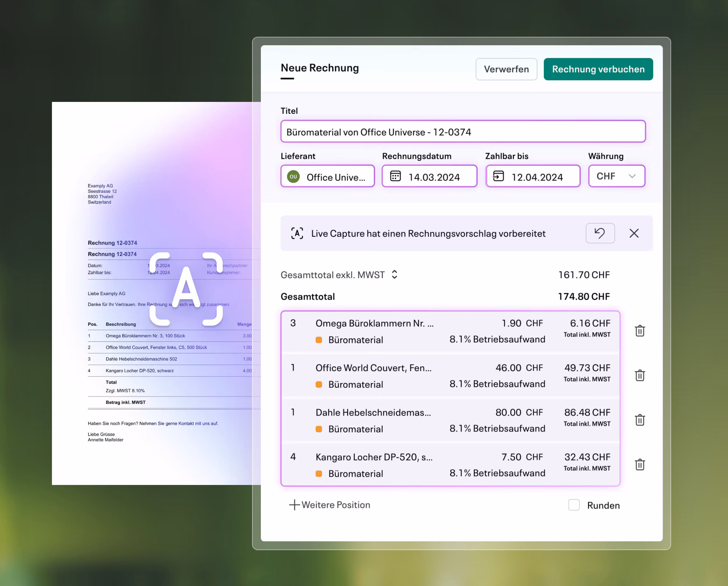Screen dimensions: 728x586
Task: Click the Zahlbar bis due-date icon
Action: point(498,176)
